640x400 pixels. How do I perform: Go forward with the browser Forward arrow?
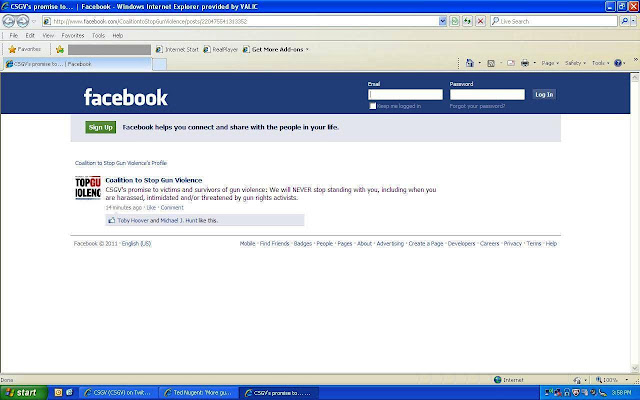pos(23,21)
